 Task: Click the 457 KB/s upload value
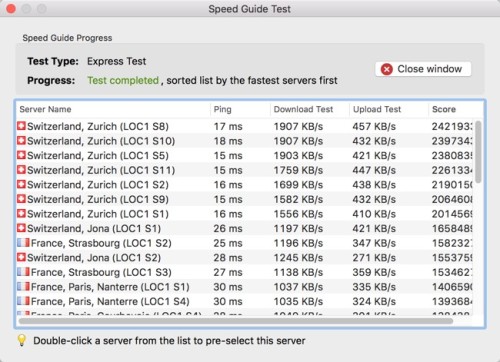(x=374, y=127)
